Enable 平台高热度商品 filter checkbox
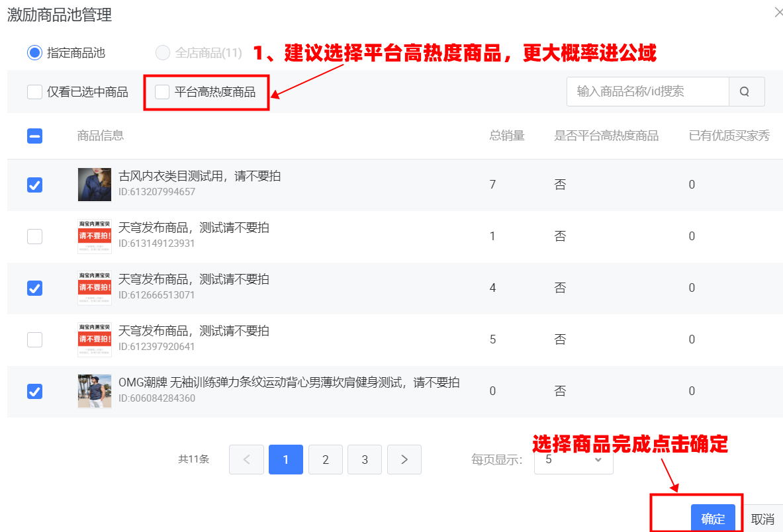Screen dimensions: 783x532 click(162, 92)
